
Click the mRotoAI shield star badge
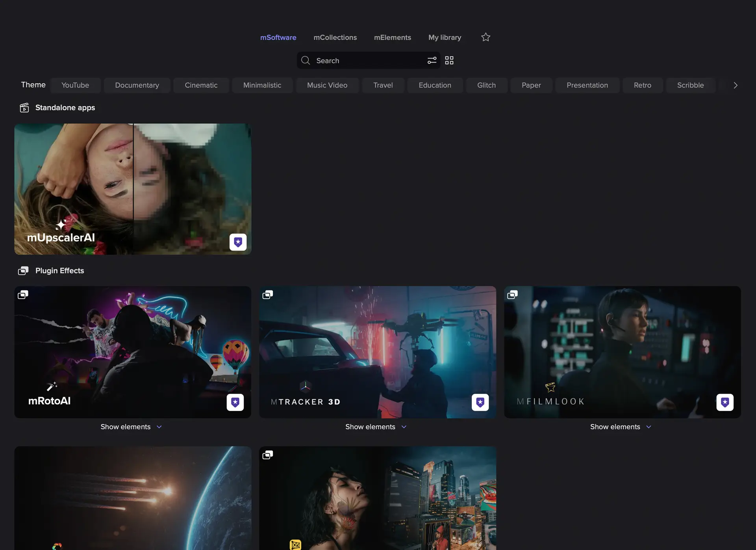tap(235, 402)
